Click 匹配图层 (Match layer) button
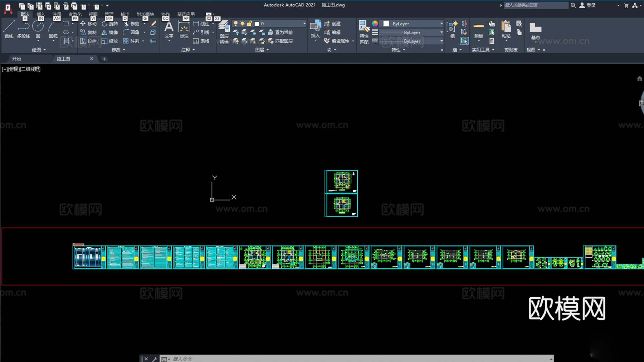Image resolution: width=644 pixels, height=362 pixels. tap(280, 41)
